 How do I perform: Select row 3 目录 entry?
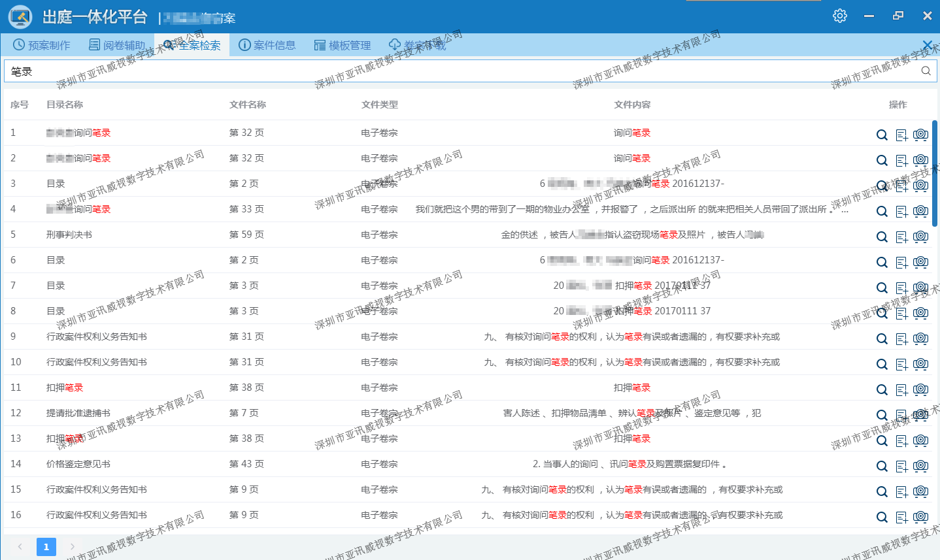tap(56, 184)
